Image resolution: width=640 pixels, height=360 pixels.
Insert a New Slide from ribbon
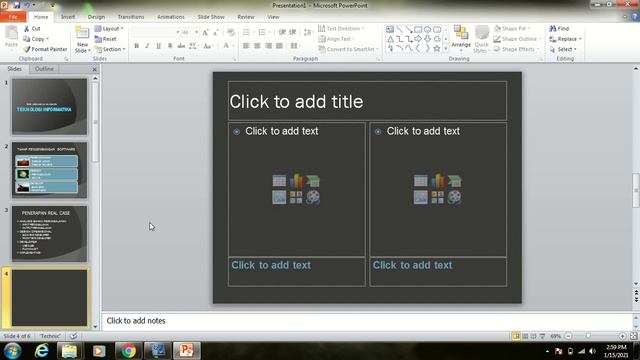pos(82,40)
